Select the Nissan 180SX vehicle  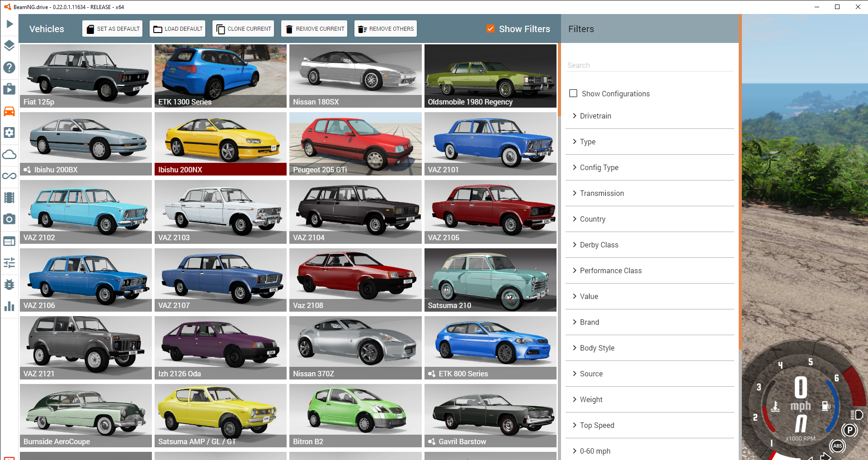(355, 76)
